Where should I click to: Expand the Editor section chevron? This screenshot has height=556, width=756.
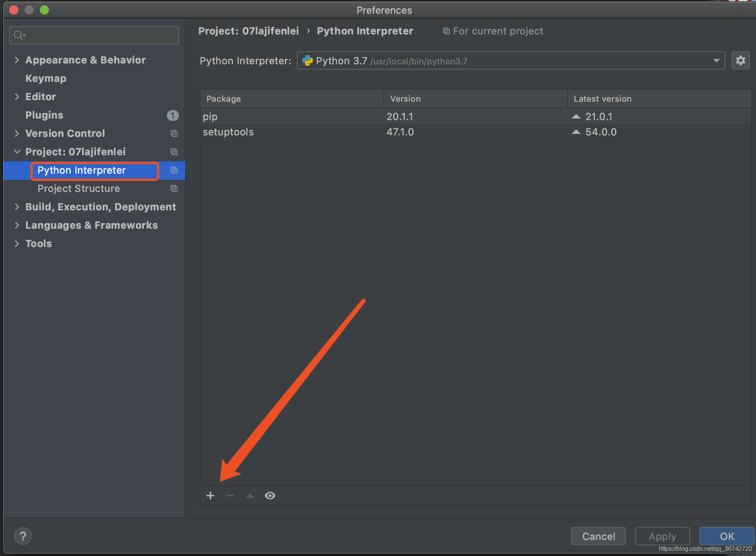point(17,97)
